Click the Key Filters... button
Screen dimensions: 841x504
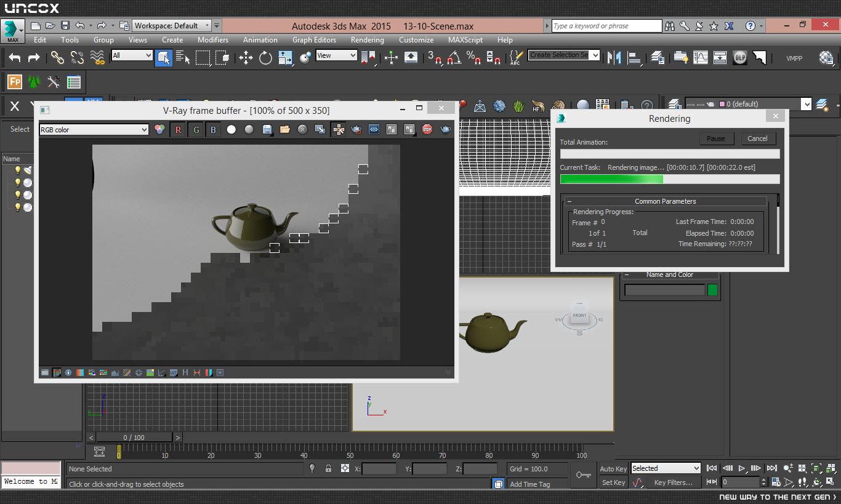pos(673,482)
